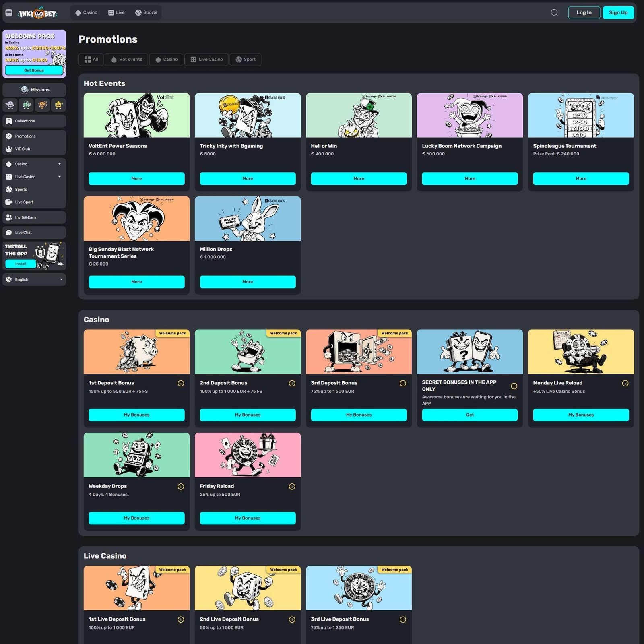Screen dimensions: 644x644
Task: Show info for Secret Bonuses in the App
Action: click(x=514, y=386)
